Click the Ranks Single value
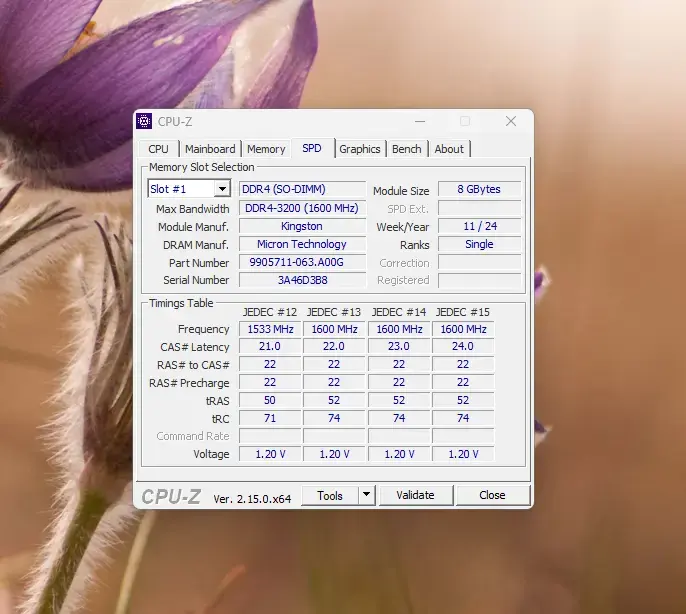 480,244
